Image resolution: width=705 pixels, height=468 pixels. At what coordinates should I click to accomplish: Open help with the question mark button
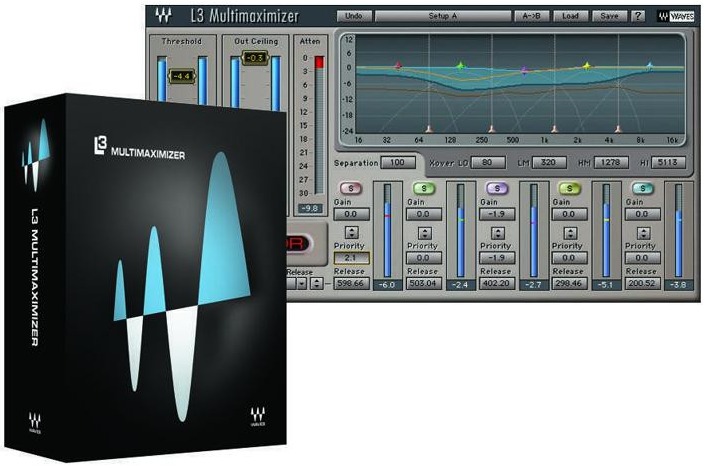[x=638, y=16]
